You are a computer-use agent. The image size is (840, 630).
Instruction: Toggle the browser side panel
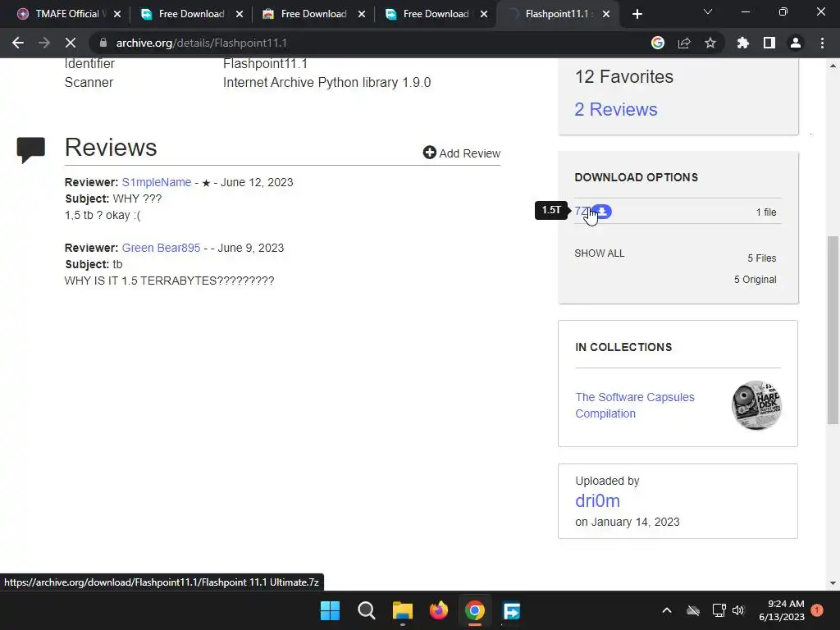click(x=769, y=43)
